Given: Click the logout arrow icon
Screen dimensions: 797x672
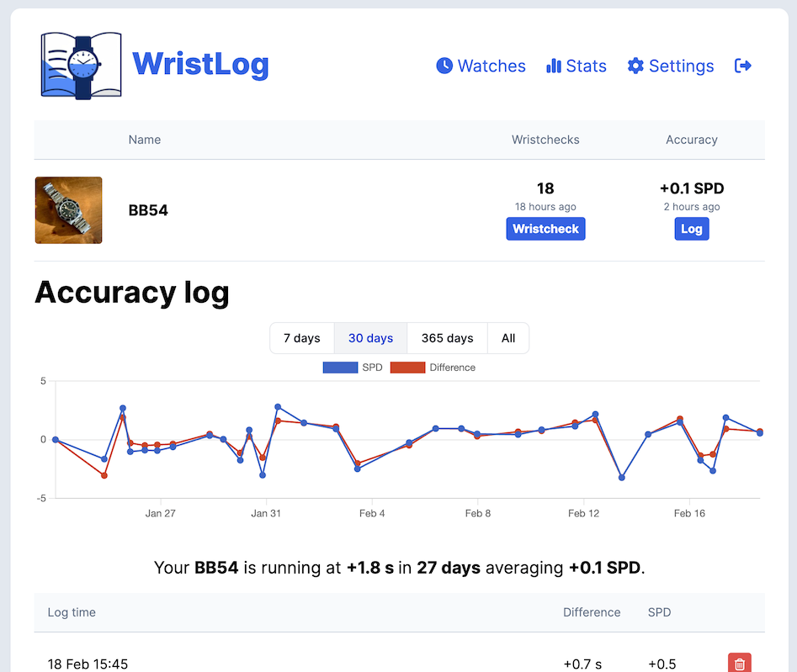Looking at the screenshot, I should (742, 66).
